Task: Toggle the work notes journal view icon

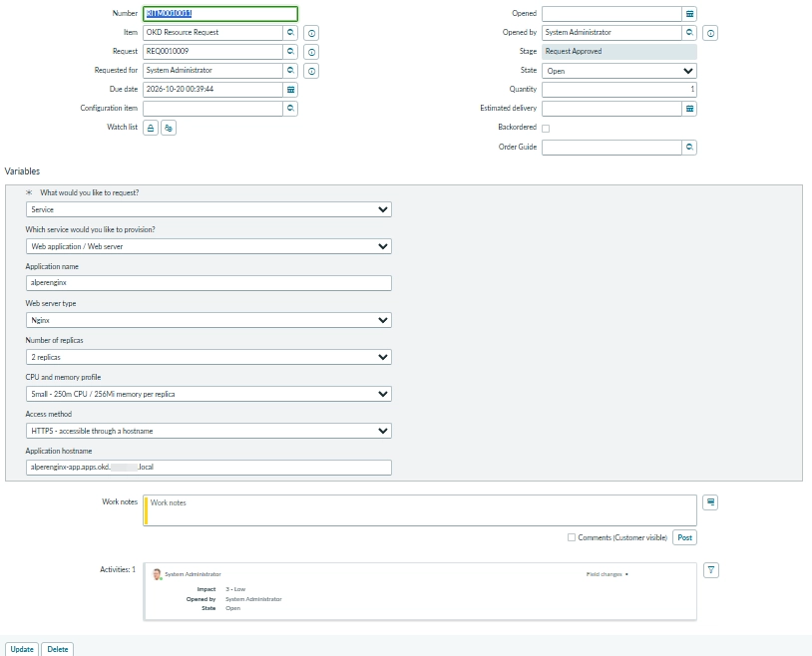Action: 710,502
